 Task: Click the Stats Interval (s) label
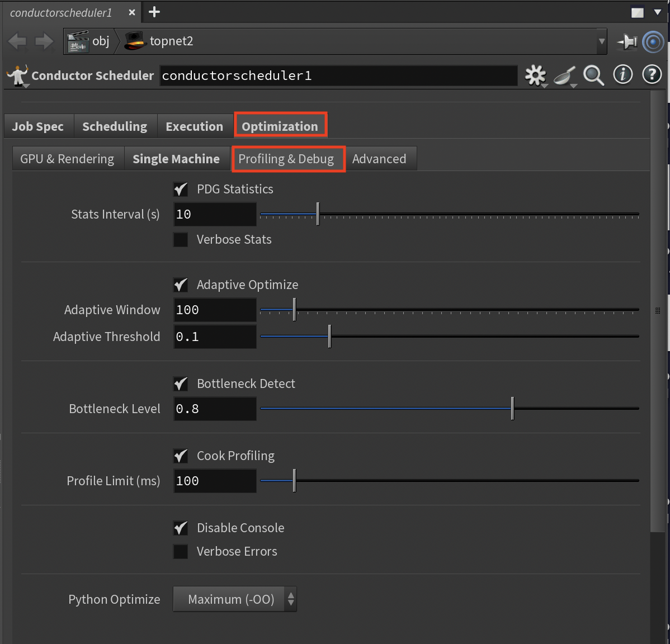click(115, 214)
